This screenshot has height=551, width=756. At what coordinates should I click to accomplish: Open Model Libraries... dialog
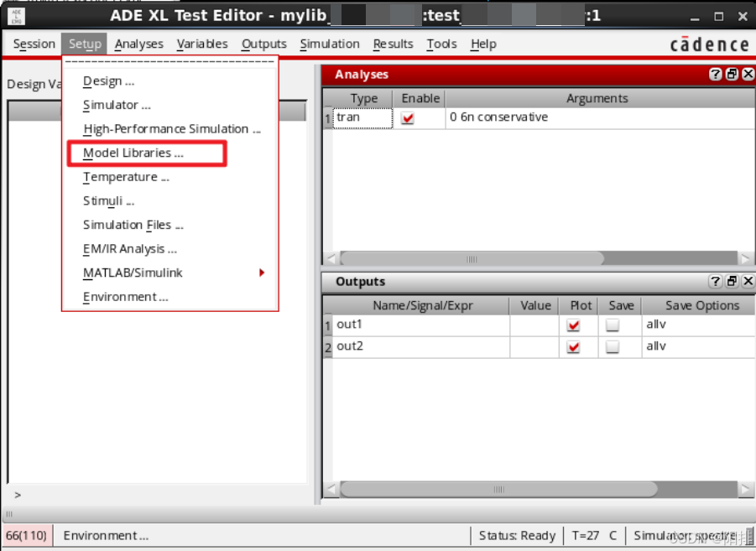coord(170,153)
